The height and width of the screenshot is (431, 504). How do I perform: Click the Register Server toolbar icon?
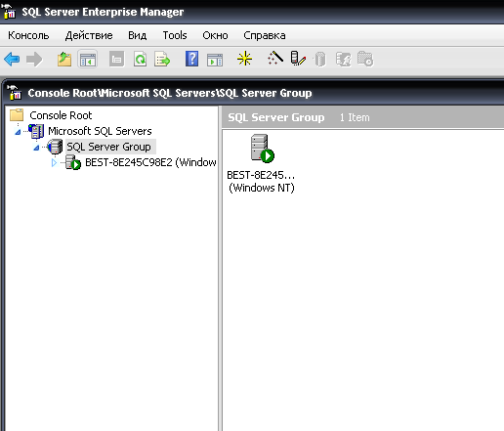[298, 59]
